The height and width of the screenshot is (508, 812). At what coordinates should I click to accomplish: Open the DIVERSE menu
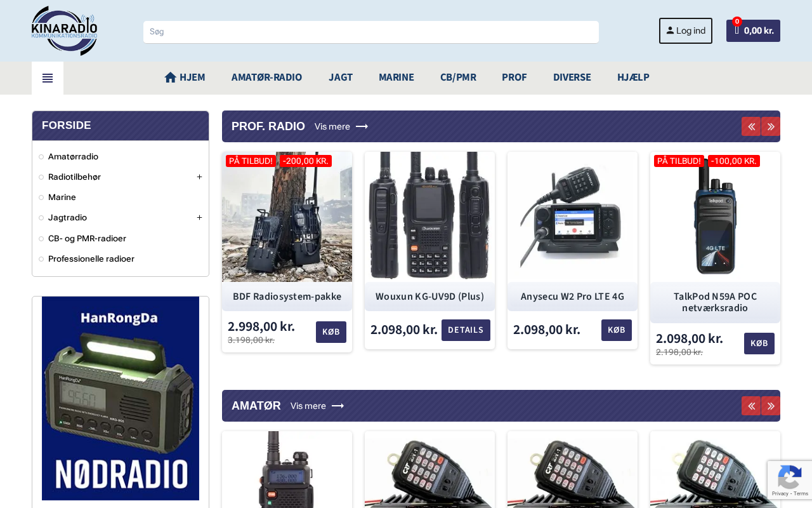(572, 77)
